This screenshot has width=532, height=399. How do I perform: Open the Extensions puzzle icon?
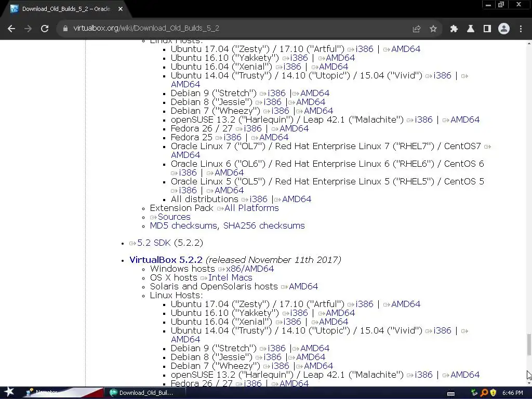(x=454, y=29)
